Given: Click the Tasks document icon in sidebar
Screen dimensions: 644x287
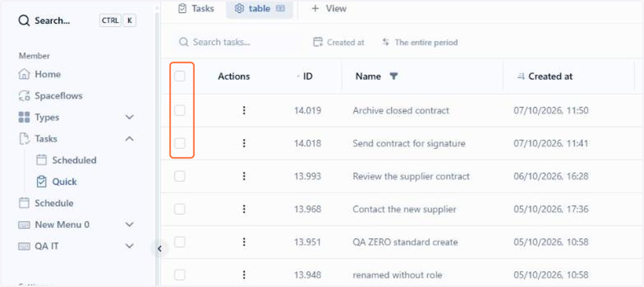Looking at the screenshot, I should pos(24,139).
